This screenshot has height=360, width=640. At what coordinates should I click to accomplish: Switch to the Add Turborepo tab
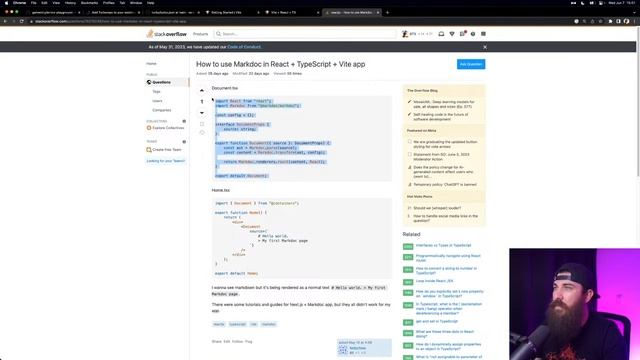point(112,12)
